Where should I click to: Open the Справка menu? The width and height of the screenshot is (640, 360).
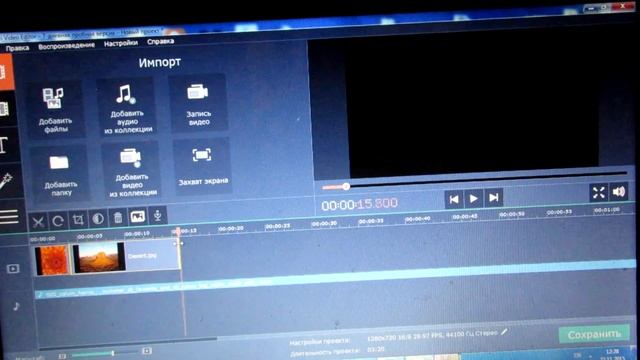pyautogui.click(x=160, y=42)
